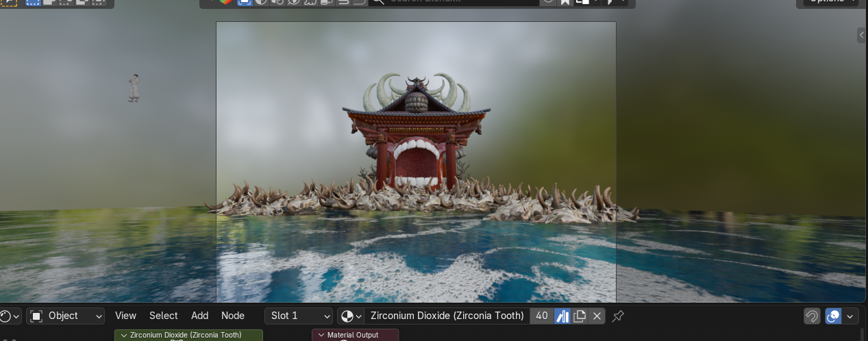The image size is (868, 341).
Task: Expand the viewport sidebar arrow
Action: pyautogui.click(x=863, y=35)
